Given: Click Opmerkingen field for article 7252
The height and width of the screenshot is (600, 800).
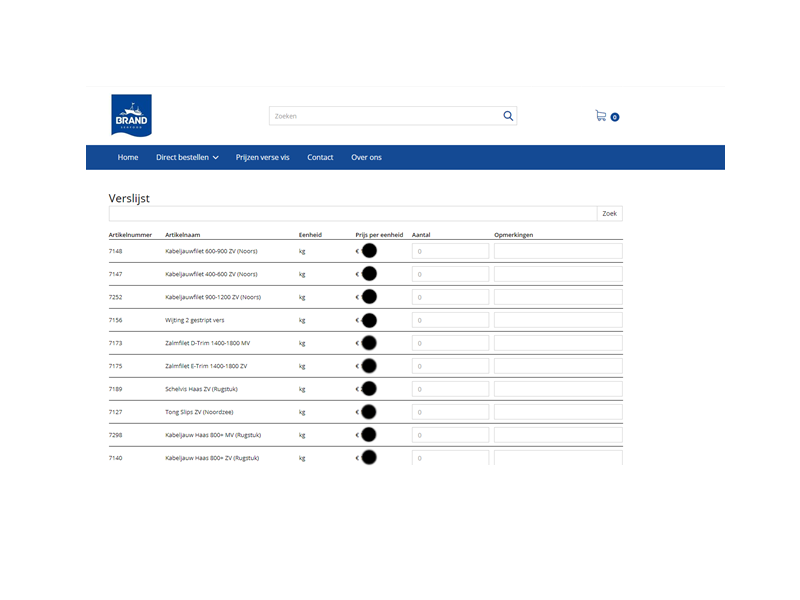Looking at the screenshot, I should pyautogui.click(x=558, y=297).
